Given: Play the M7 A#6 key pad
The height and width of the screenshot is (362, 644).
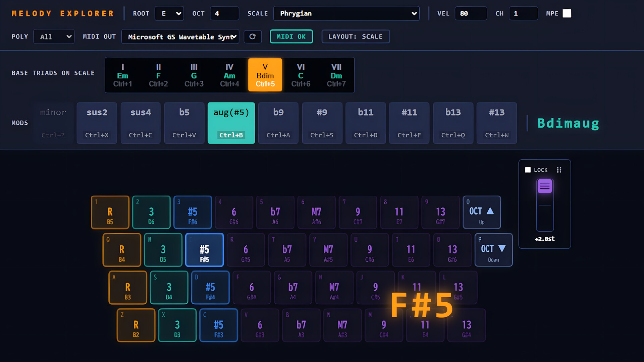Looking at the screenshot, I should tap(317, 213).
